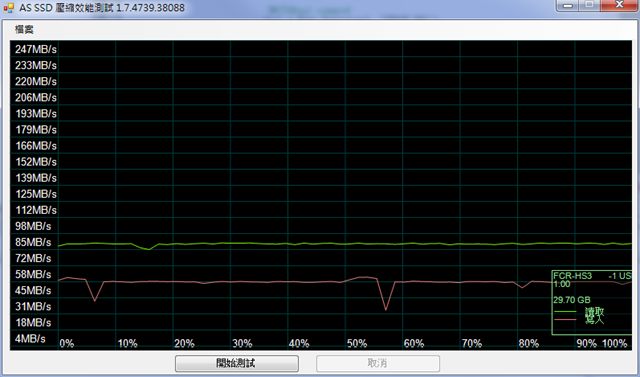Maximize the AS SSD window
The width and height of the screenshot is (640, 377).
(x=589, y=5)
